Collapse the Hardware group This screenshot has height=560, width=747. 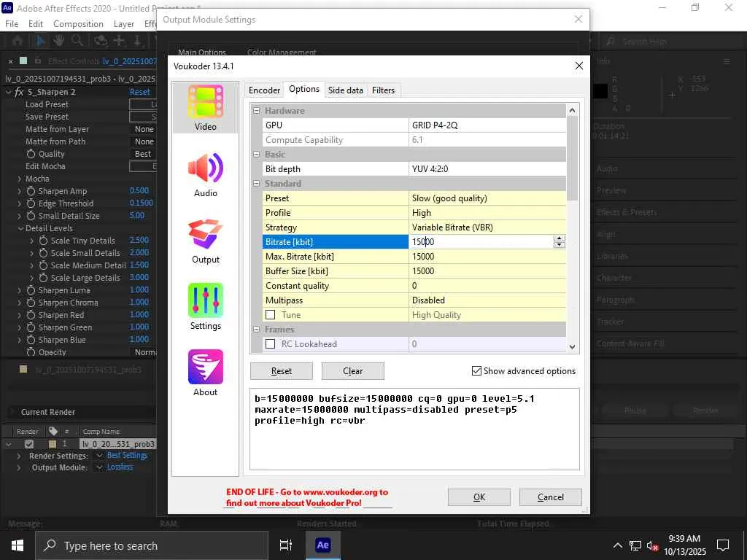coord(256,111)
